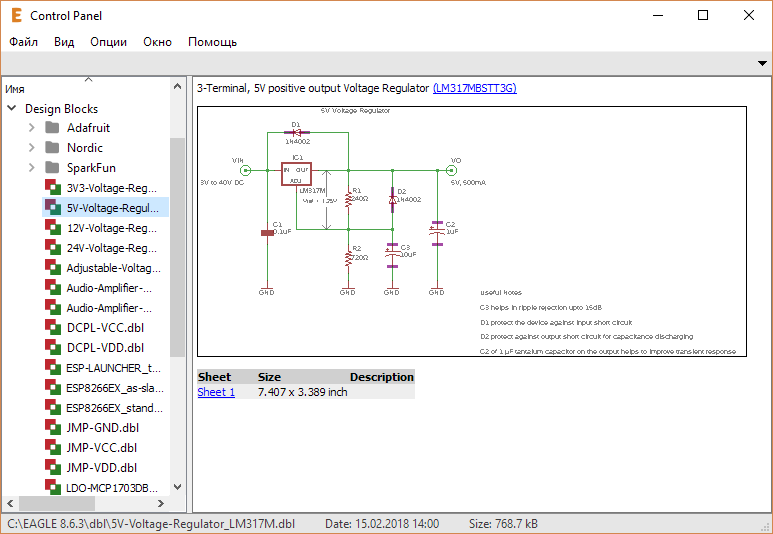Viewport: 773px width, 534px height.
Task: Click the JMP-VCC.dbl file icon
Action: pos(53,448)
